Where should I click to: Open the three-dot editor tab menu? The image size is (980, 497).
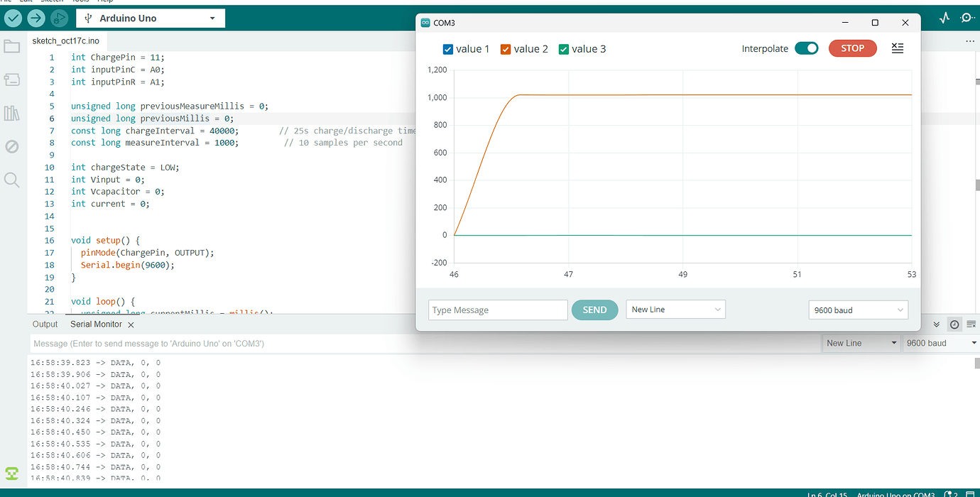pyautogui.click(x=970, y=41)
